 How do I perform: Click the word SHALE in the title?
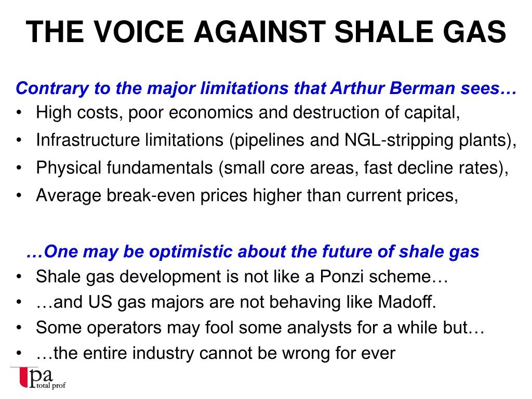pyautogui.click(x=384, y=32)
